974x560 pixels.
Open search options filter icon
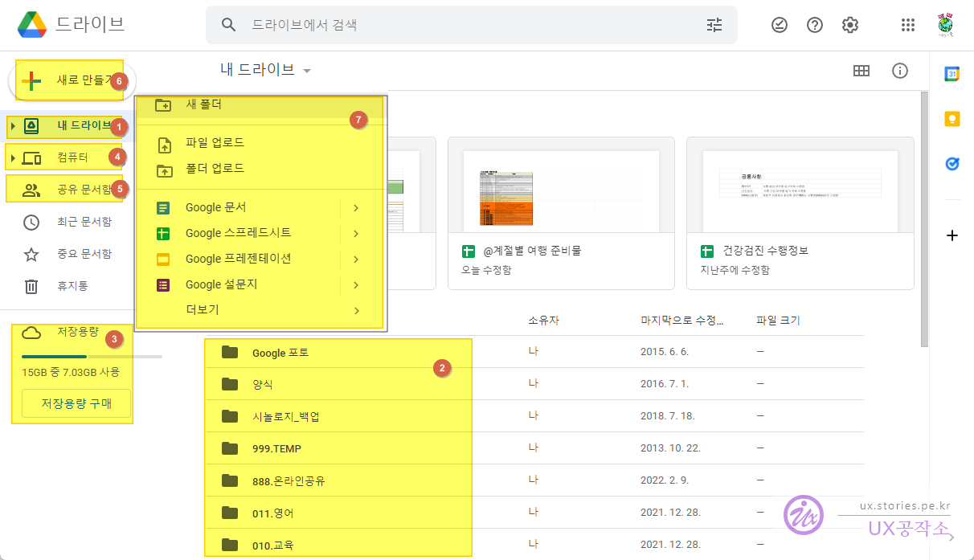[714, 25]
